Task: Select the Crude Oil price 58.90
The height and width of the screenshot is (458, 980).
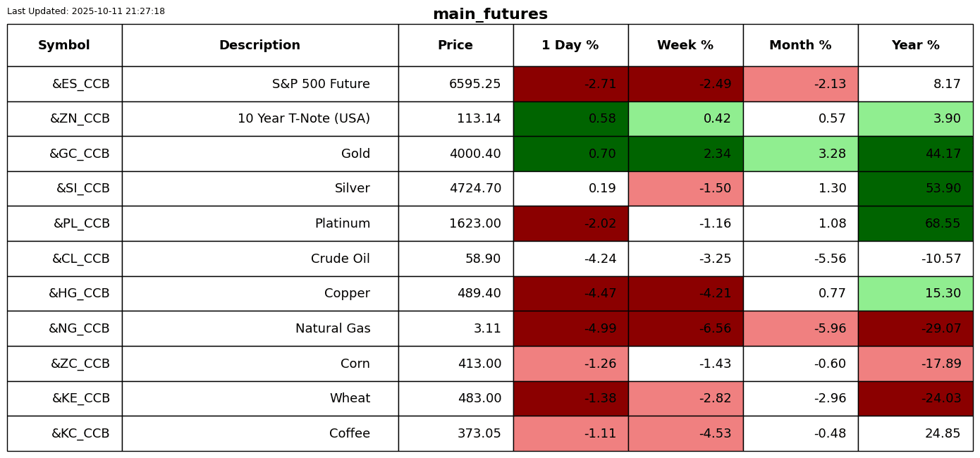Action: pos(482,259)
